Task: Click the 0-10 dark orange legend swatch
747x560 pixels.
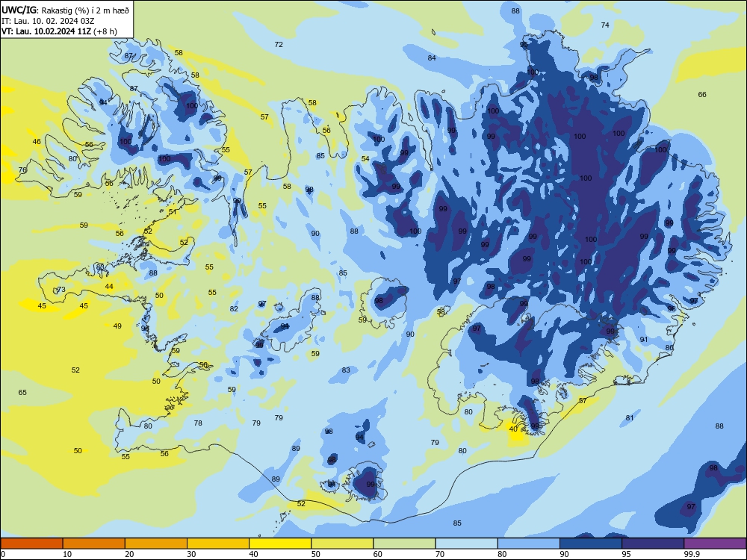Action: [32, 544]
